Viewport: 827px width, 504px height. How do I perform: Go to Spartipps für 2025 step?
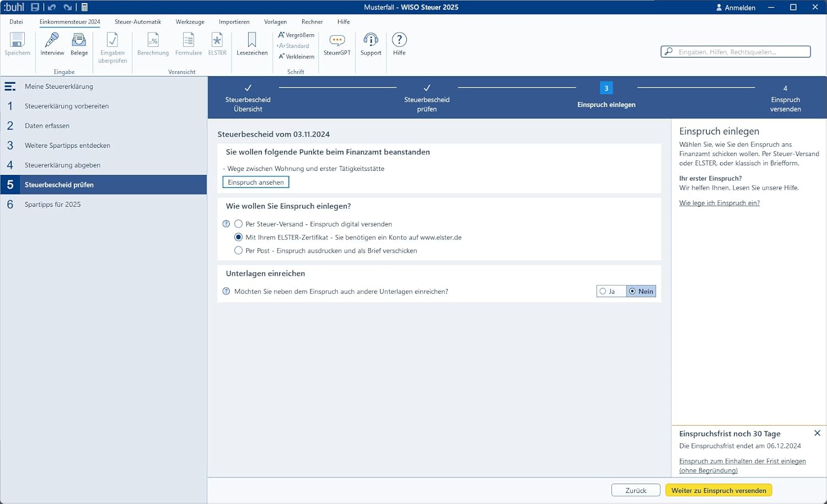(104, 205)
